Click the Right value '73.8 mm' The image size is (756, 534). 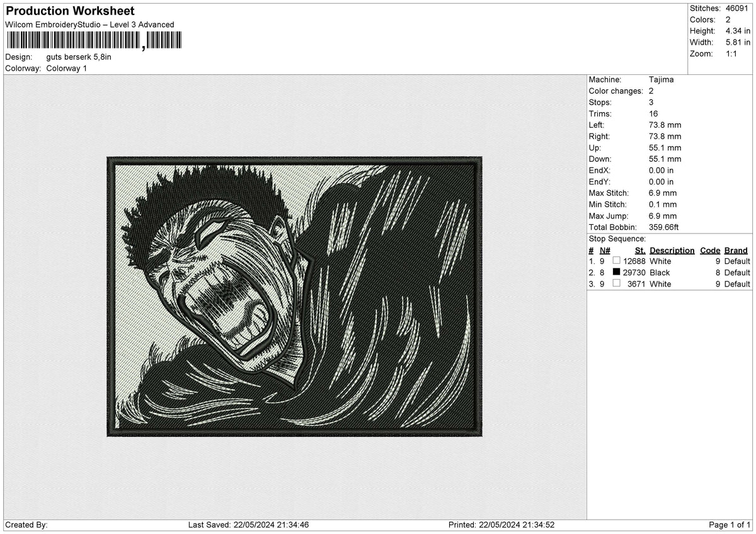point(665,136)
